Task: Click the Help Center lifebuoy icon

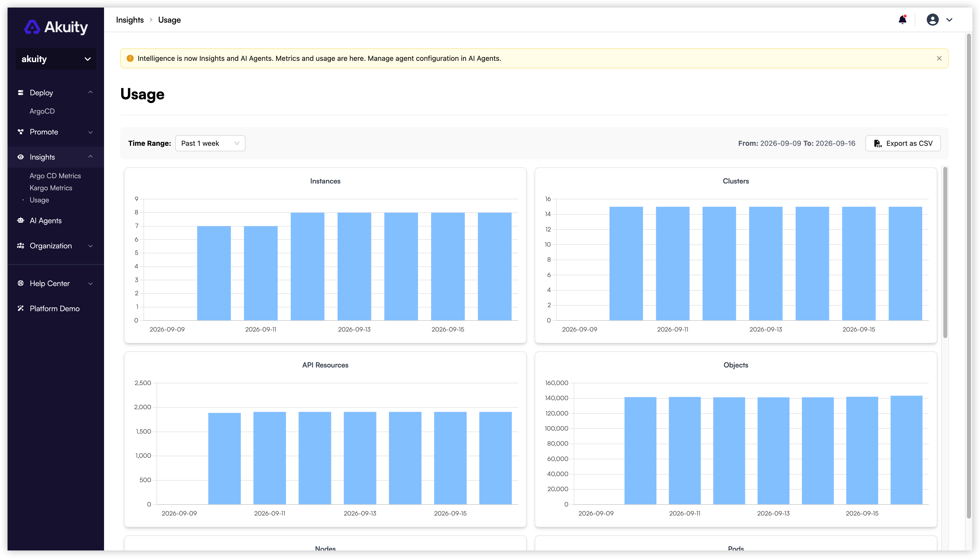Action: [21, 283]
